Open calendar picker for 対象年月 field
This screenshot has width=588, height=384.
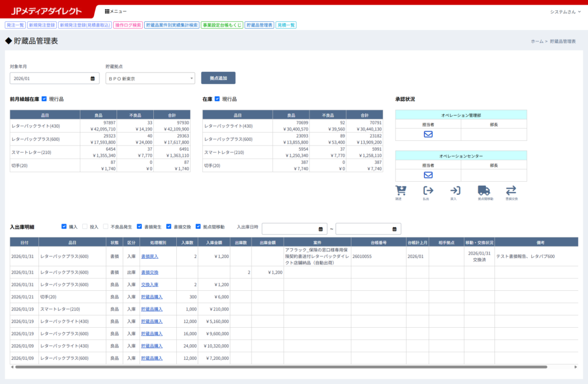point(93,78)
